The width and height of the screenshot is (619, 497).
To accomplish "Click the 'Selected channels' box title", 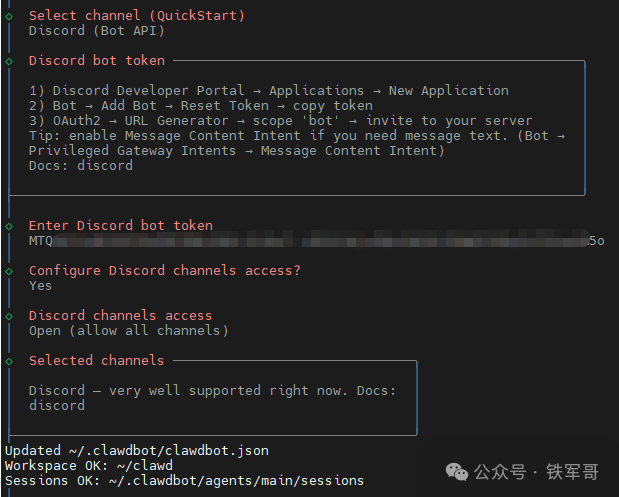I will [x=96, y=361].
